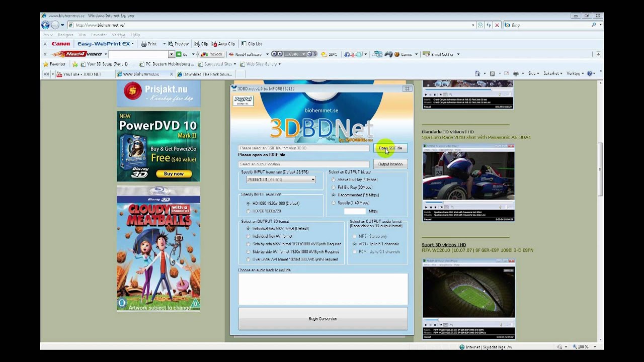The image size is (644, 362).
Task: Select Individual files AVI format output
Action: click(248, 236)
